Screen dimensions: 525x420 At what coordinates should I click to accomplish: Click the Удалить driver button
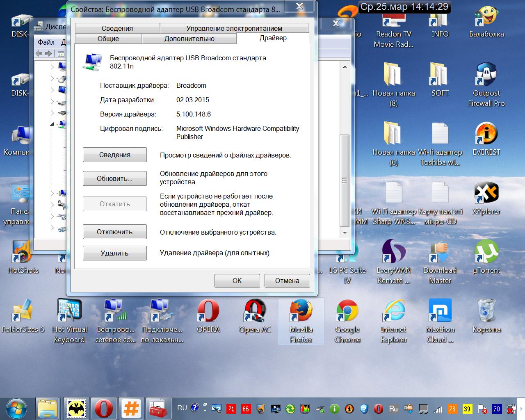(114, 253)
